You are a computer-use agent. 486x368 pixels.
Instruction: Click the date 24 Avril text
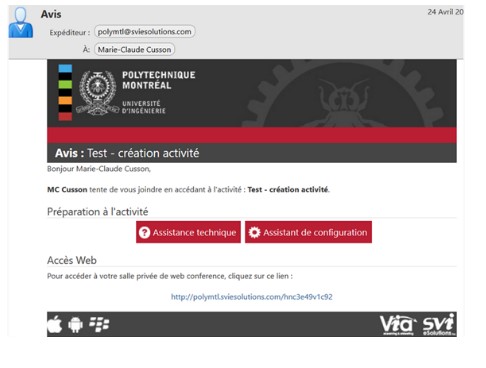(x=445, y=12)
